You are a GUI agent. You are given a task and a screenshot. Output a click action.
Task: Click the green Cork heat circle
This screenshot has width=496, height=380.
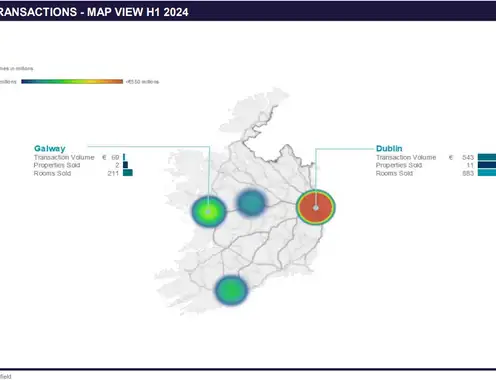pos(231,290)
